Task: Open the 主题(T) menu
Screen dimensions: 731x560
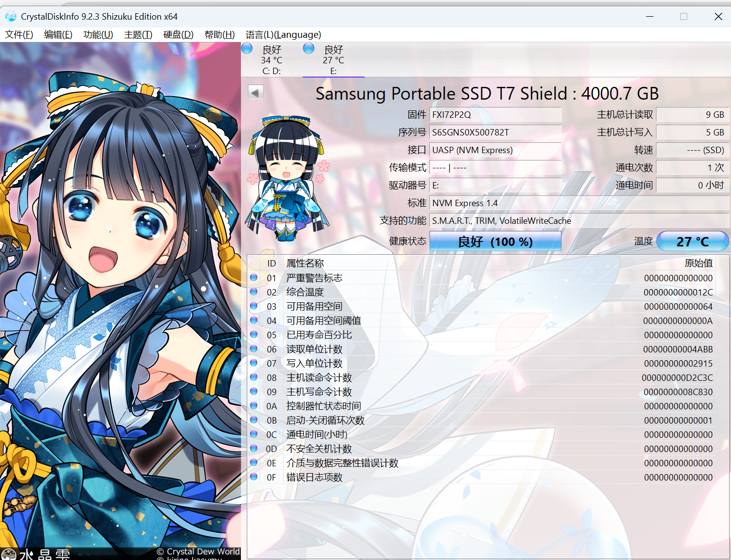Action: point(138,34)
